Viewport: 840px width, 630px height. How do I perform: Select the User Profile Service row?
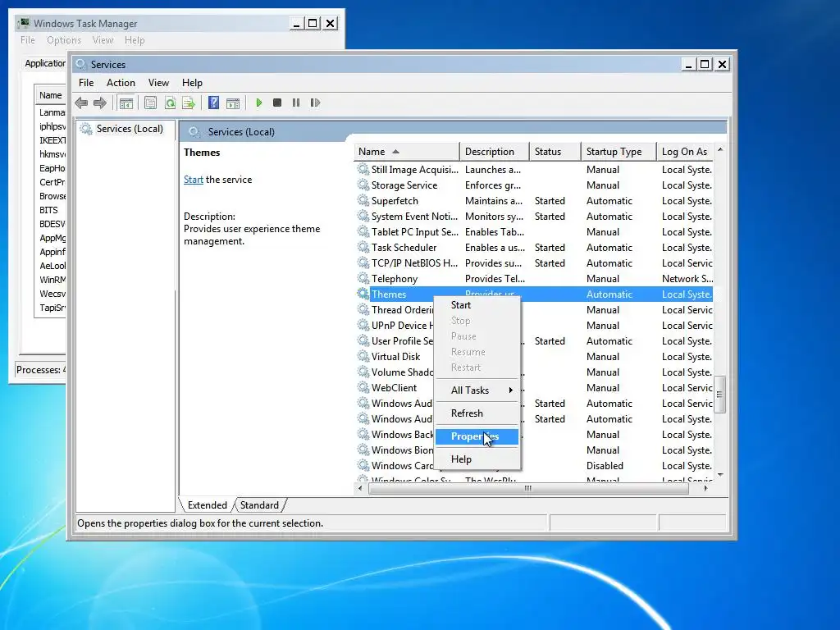point(534,340)
